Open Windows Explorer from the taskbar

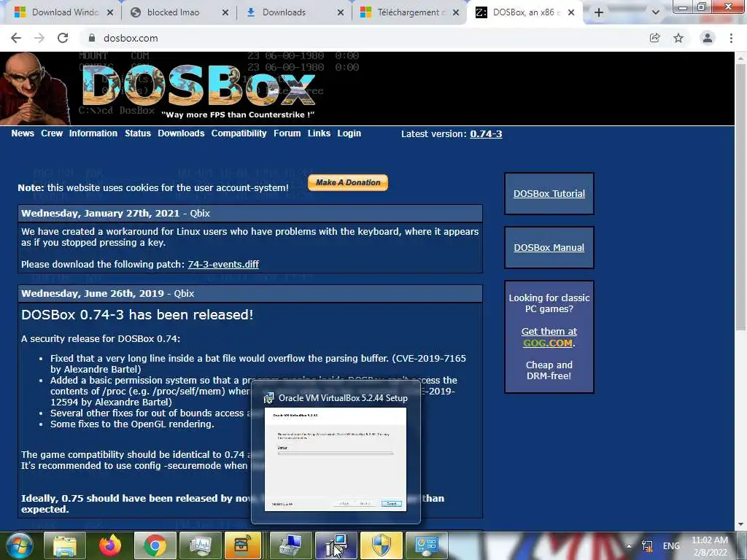point(65,545)
